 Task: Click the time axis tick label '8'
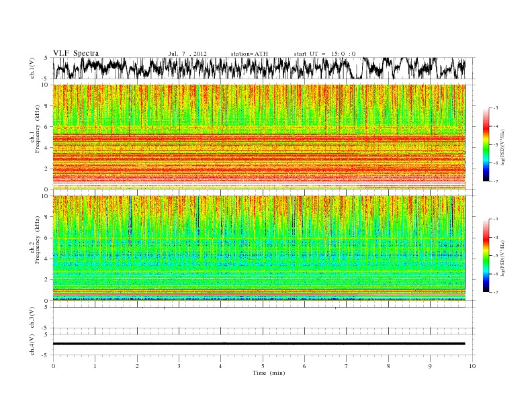pyautogui.click(x=388, y=366)
